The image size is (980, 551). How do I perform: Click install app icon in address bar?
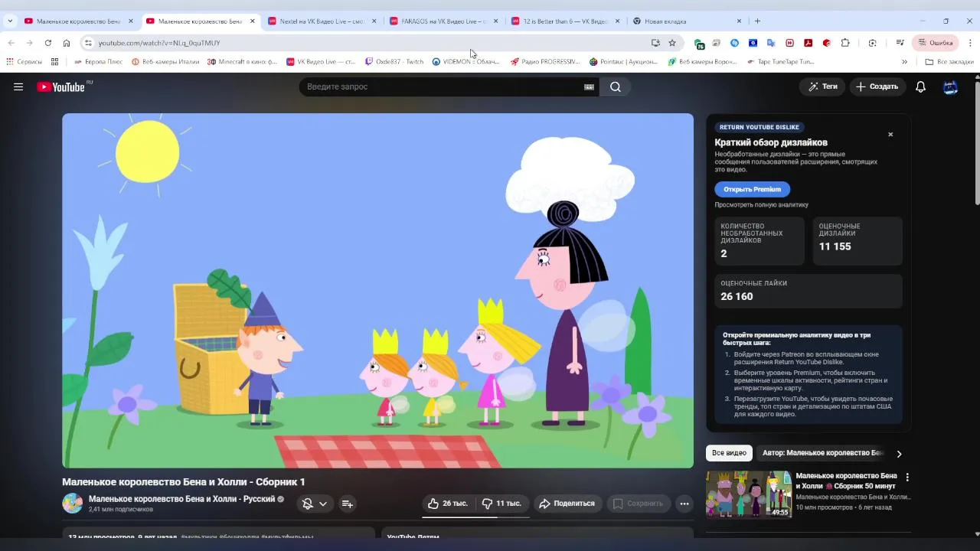[655, 43]
